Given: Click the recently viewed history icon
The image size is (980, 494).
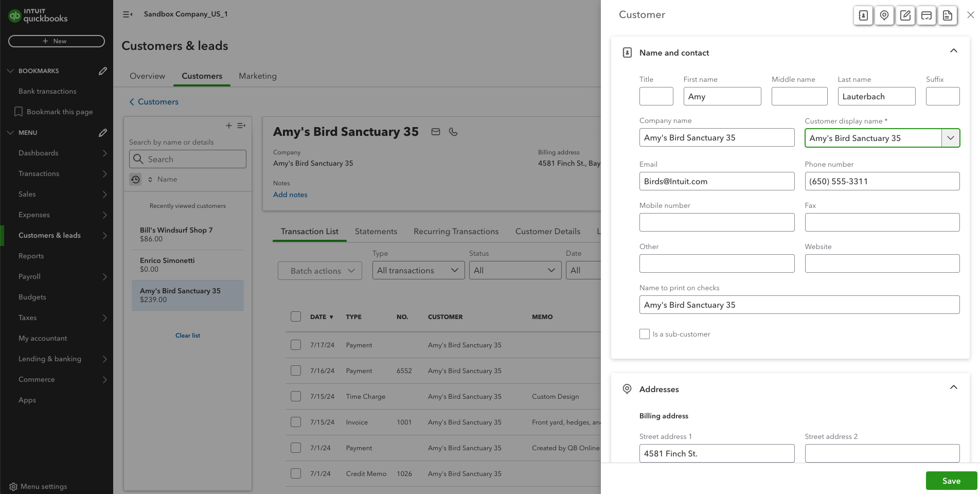Looking at the screenshot, I should pos(135,179).
